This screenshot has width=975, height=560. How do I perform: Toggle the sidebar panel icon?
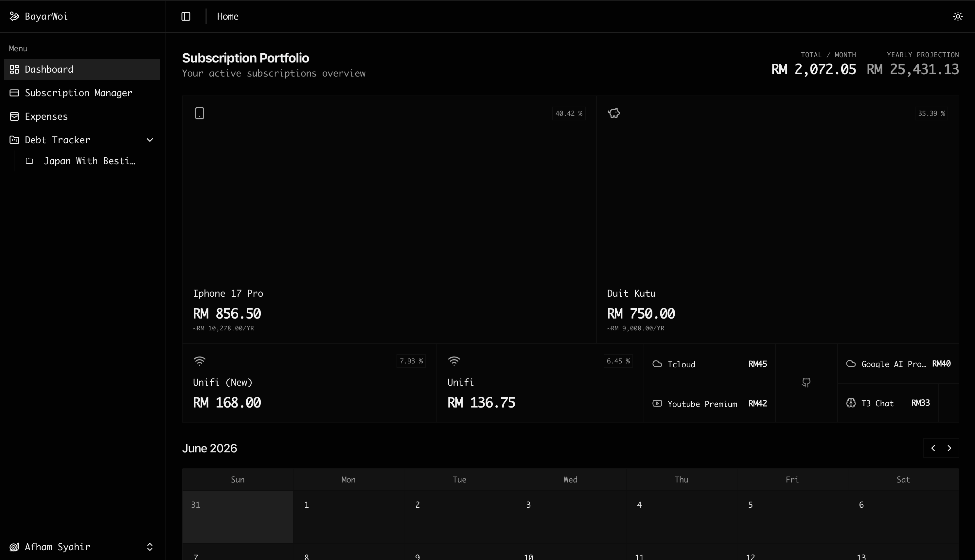point(186,16)
